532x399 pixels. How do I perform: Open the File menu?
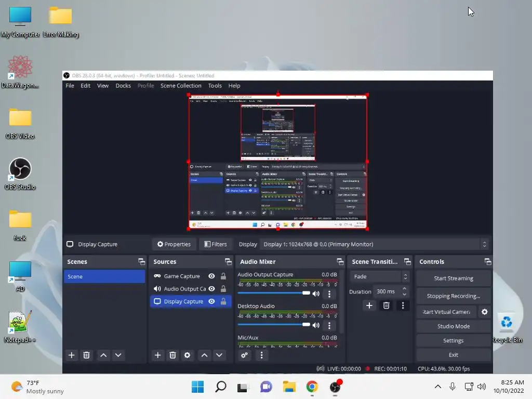coord(70,86)
